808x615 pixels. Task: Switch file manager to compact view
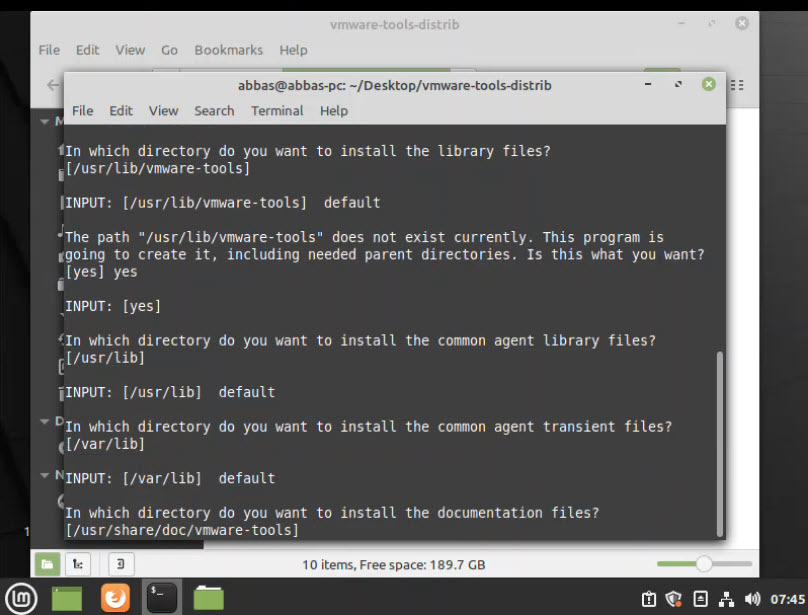(x=737, y=85)
